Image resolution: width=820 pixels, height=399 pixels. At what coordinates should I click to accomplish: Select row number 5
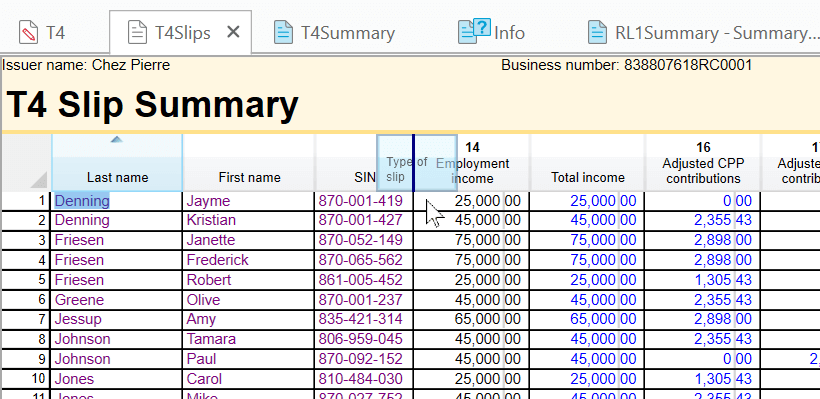pos(26,280)
